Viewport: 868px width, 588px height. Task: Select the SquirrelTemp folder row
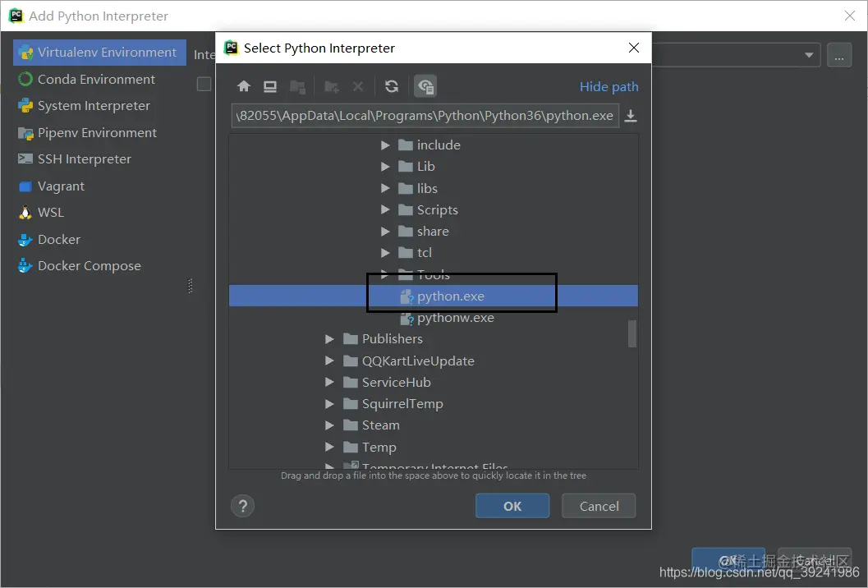point(434,403)
